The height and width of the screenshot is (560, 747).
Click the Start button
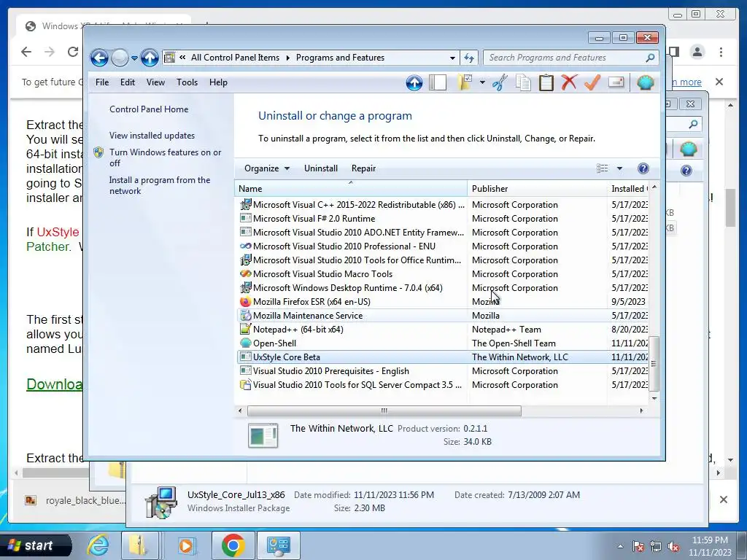point(34,545)
